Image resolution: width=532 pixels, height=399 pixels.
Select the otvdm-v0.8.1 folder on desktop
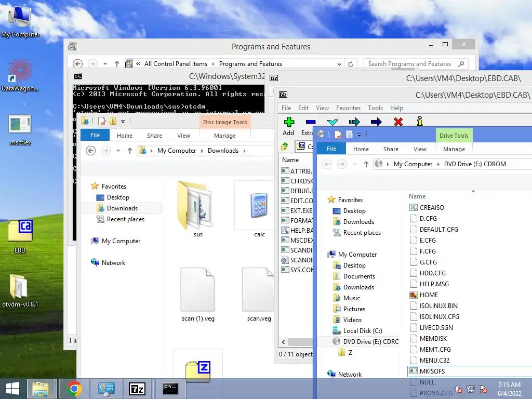pyautogui.click(x=20, y=291)
